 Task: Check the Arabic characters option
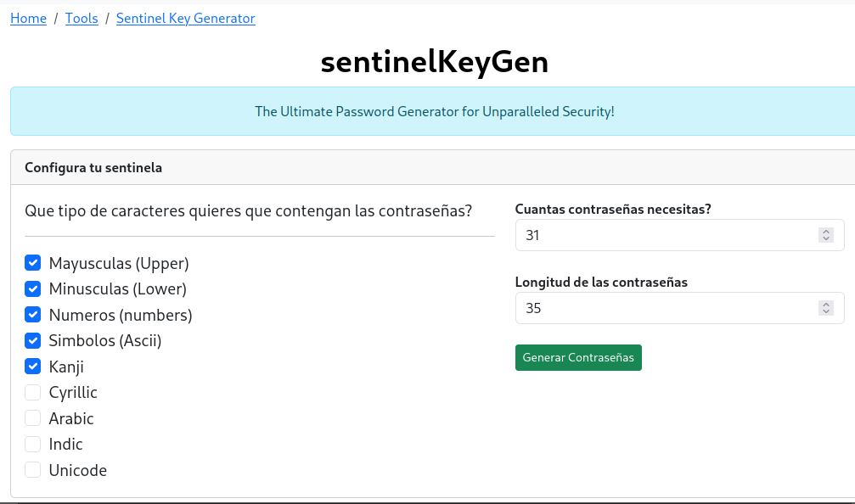(x=33, y=418)
